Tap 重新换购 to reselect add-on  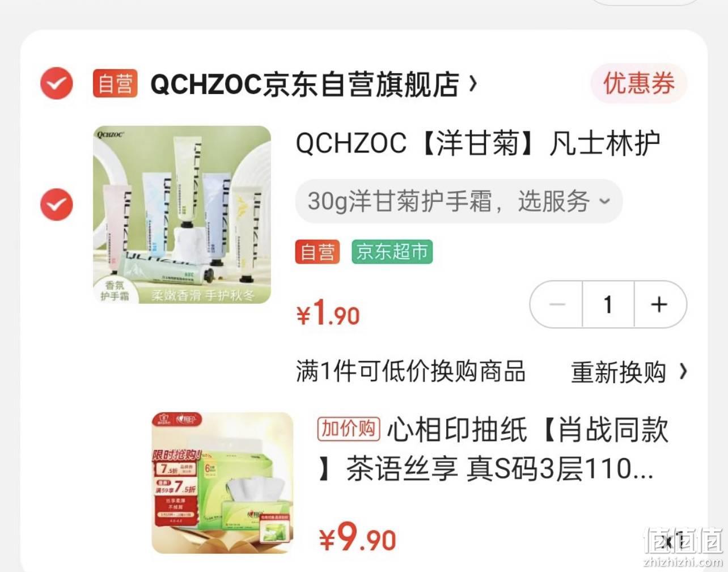pos(619,372)
